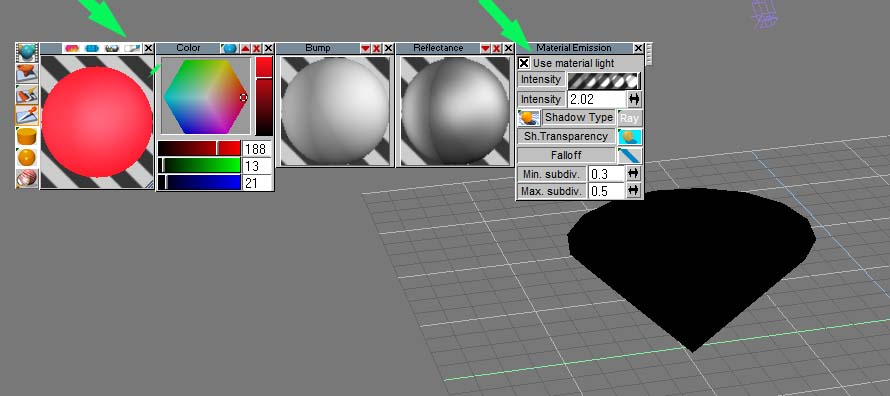Viewport: 890px width, 396px height.
Task: Click the Falloff button
Action: (x=566, y=155)
